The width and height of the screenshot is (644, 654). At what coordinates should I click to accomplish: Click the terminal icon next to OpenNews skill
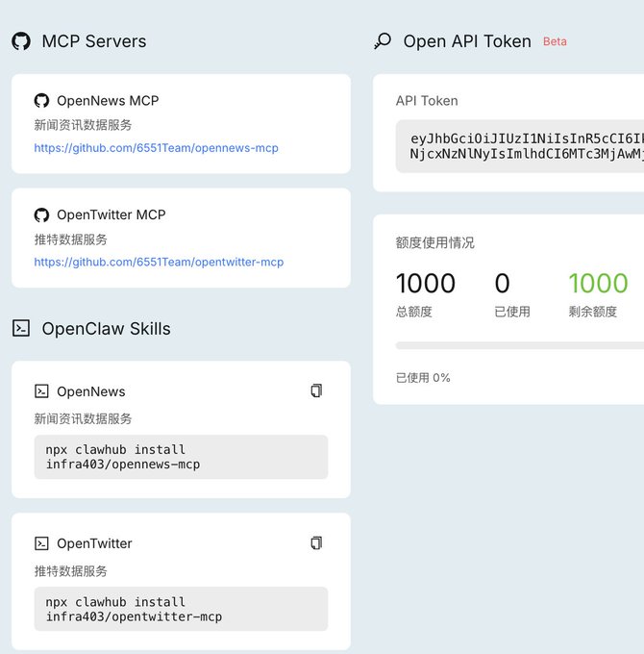41,391
